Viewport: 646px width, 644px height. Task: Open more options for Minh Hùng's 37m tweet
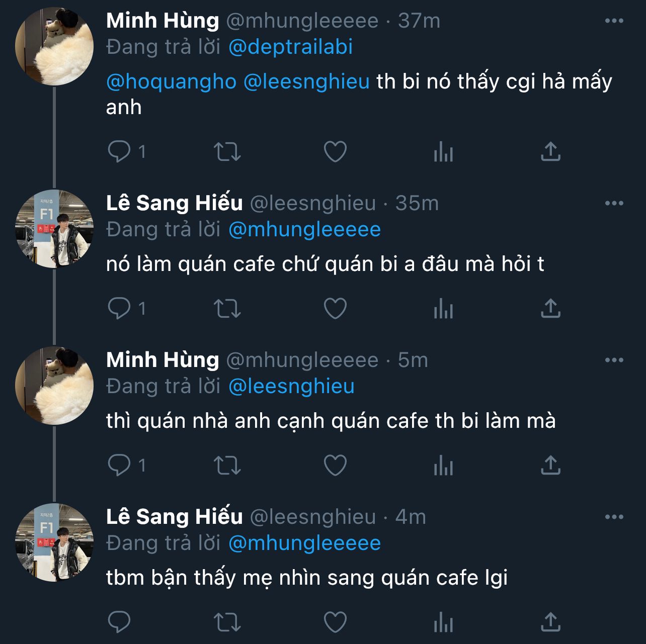(614, 21)
